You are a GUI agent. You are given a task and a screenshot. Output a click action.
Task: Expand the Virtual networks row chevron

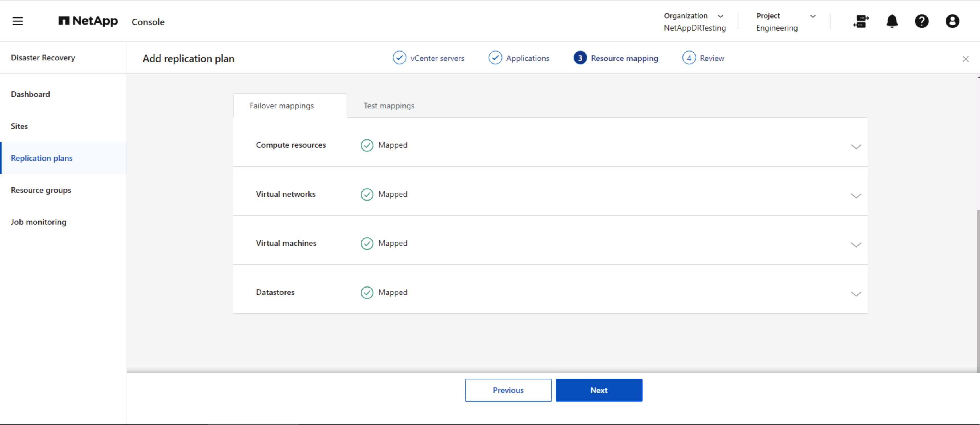856,196
